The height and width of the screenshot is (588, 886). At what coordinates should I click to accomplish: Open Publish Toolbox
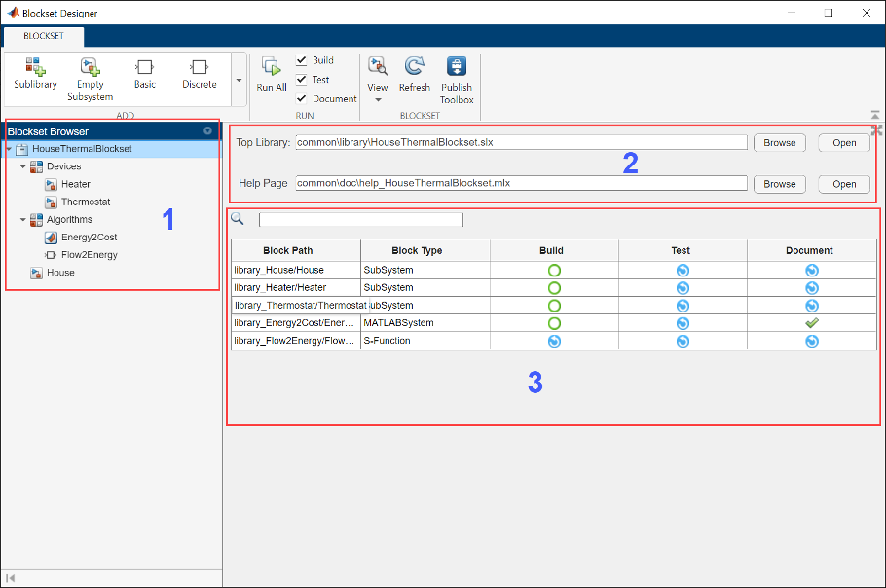coord(457,68)
